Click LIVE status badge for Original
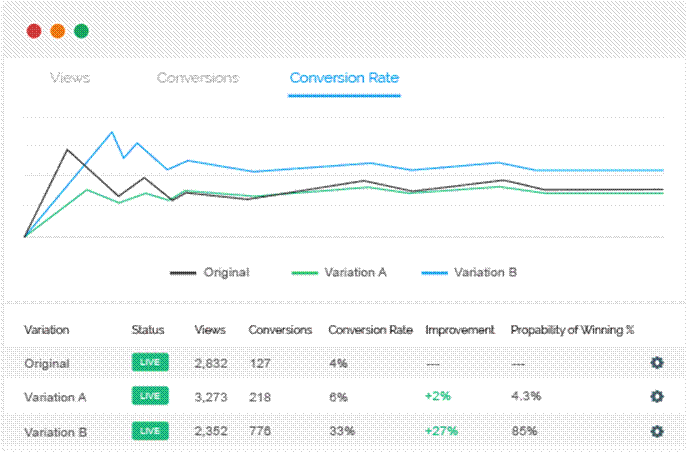 tap(149, 364)
